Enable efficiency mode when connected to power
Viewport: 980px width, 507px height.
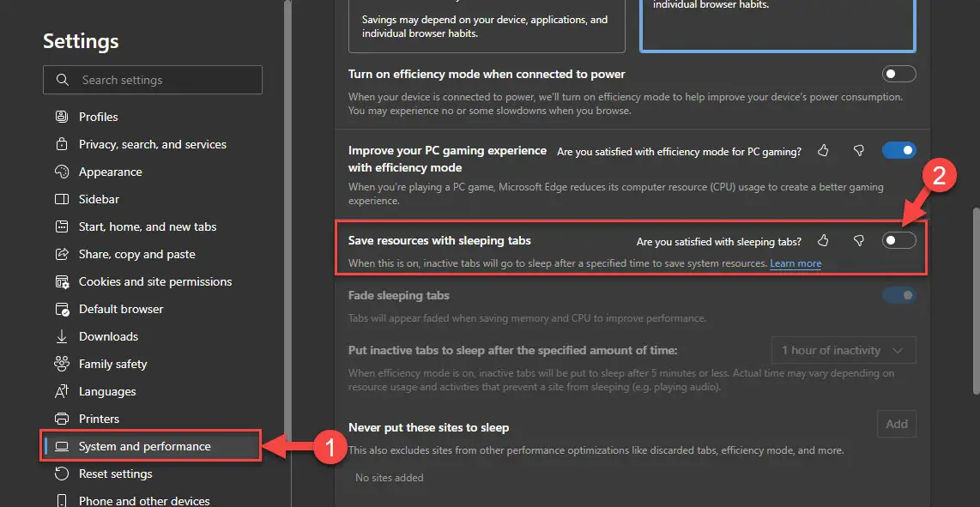[x=898, y=74]
